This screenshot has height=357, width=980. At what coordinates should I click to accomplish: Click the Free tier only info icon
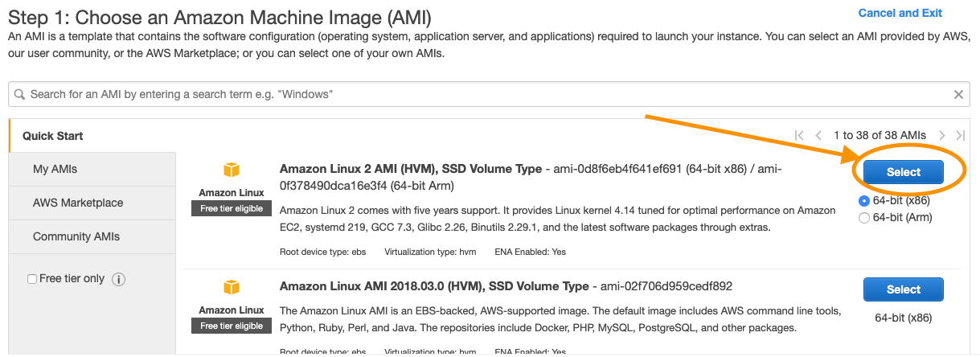[118, 279]
